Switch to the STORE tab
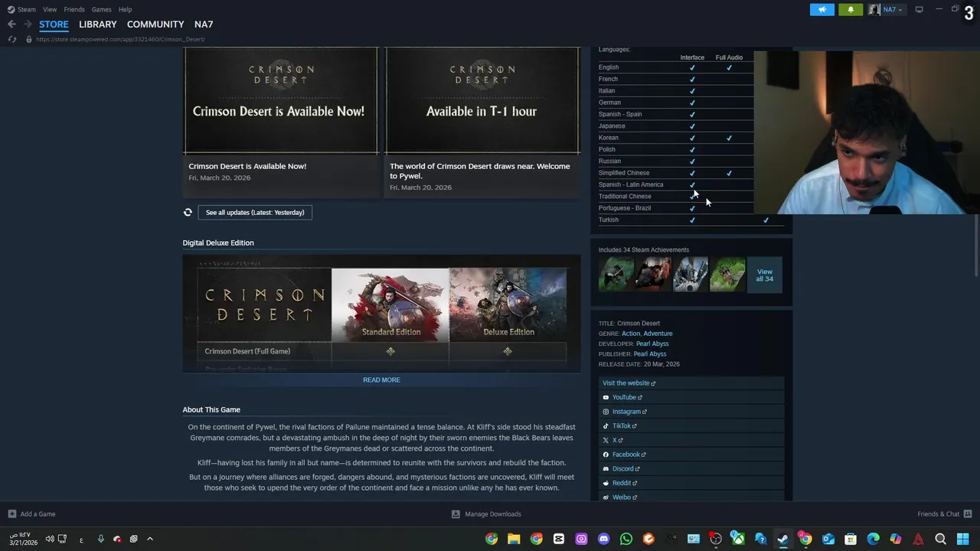The height and width of the screenshot is (551, 980). point(54,24)
